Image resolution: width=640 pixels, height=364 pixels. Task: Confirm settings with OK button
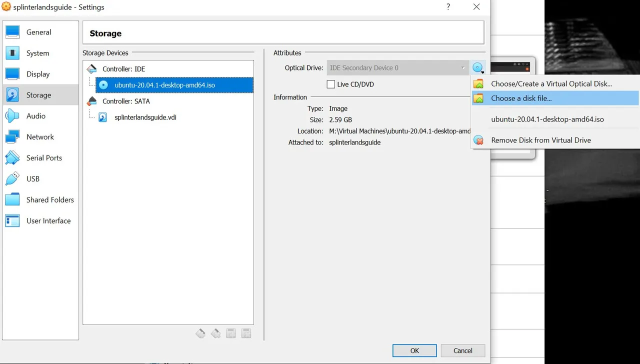[x=414, y=350]
